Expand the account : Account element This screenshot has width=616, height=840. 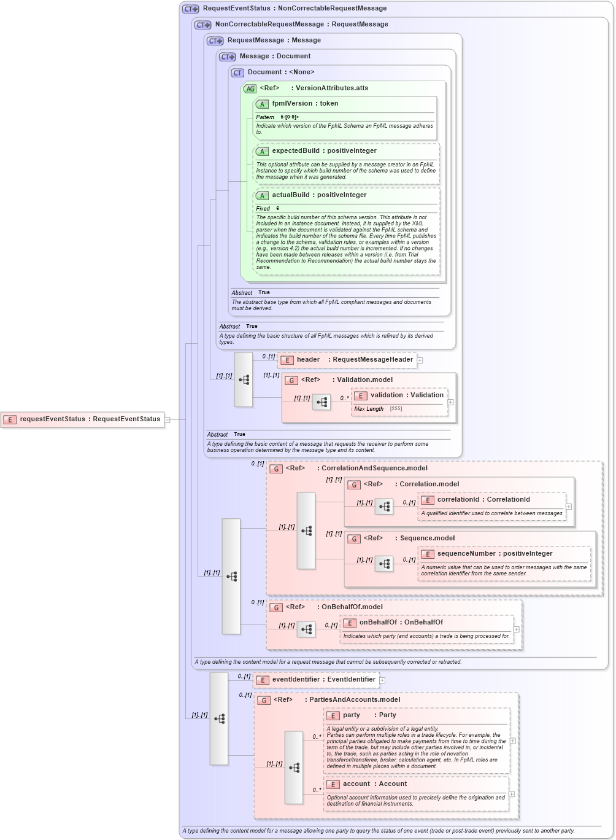coord(512,794)
